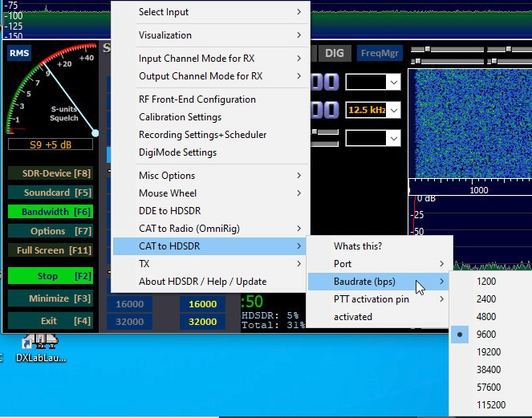
Task: Open Input Channel Mode for RX submenu
Action: (x=210, y=59)
